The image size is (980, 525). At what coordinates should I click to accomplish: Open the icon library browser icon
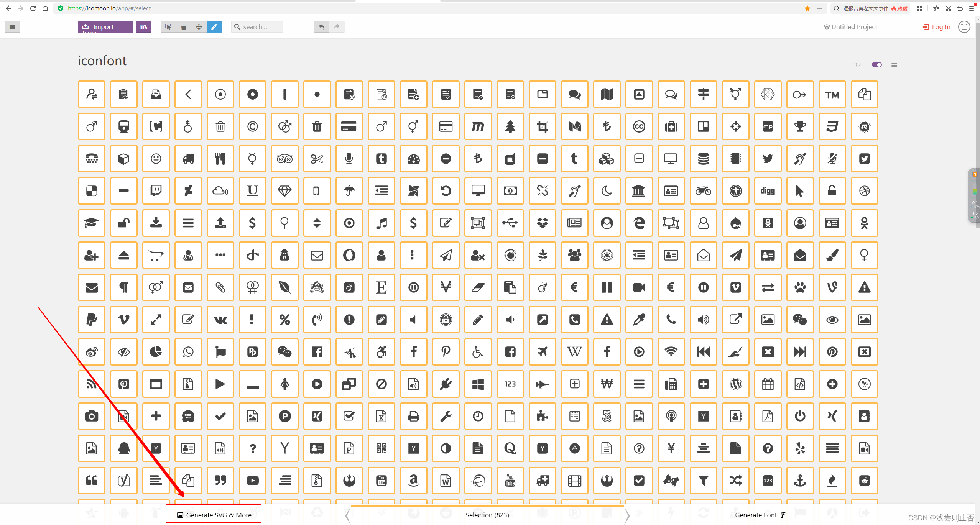click(144, 27)
